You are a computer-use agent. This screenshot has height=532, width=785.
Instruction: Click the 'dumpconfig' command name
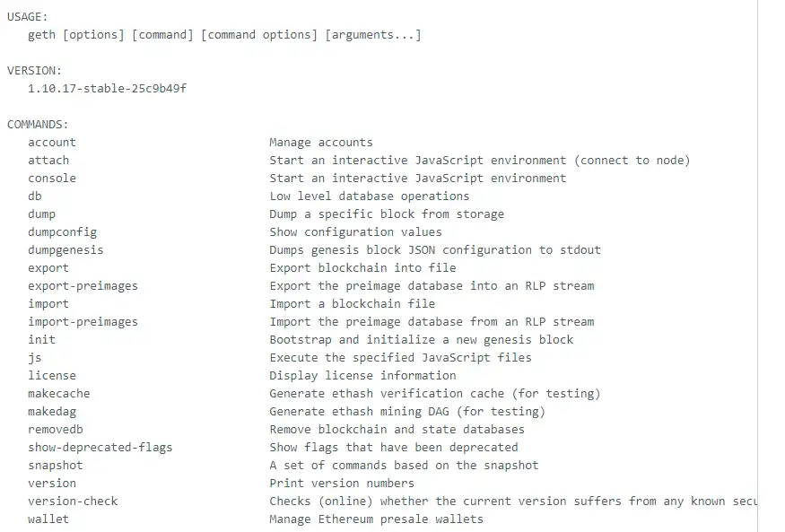[62, 231]
